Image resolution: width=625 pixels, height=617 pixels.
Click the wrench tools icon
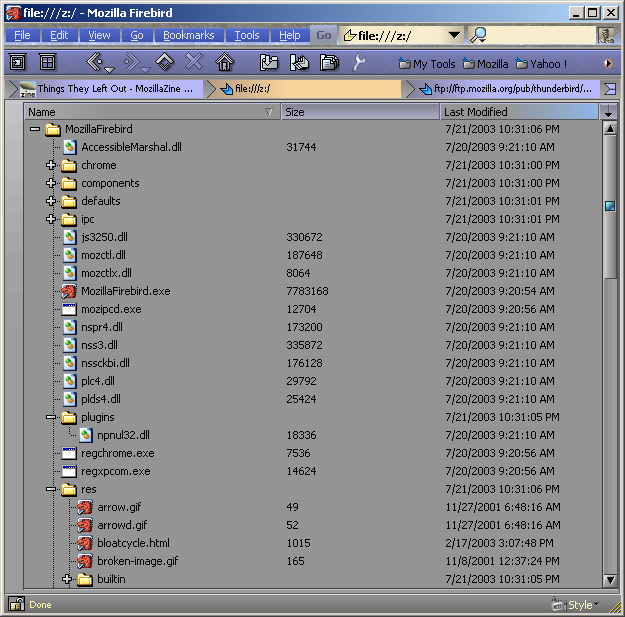[359, 63]
